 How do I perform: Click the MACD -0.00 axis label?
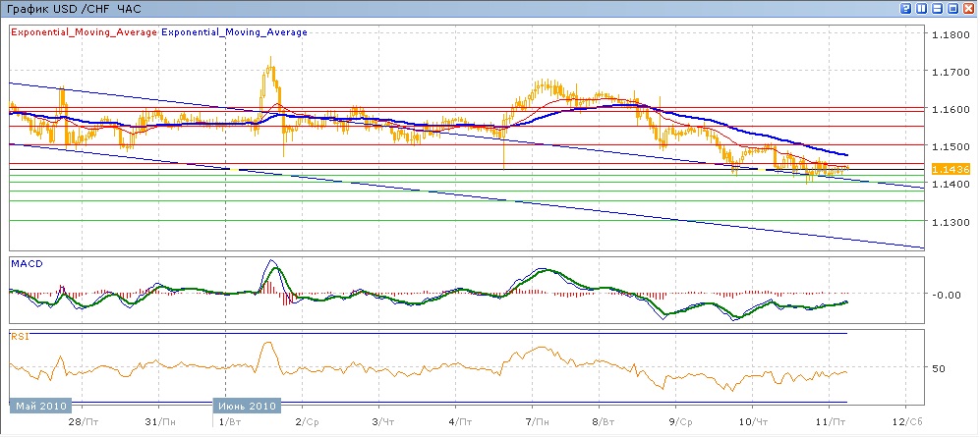[x=945, y=295]
